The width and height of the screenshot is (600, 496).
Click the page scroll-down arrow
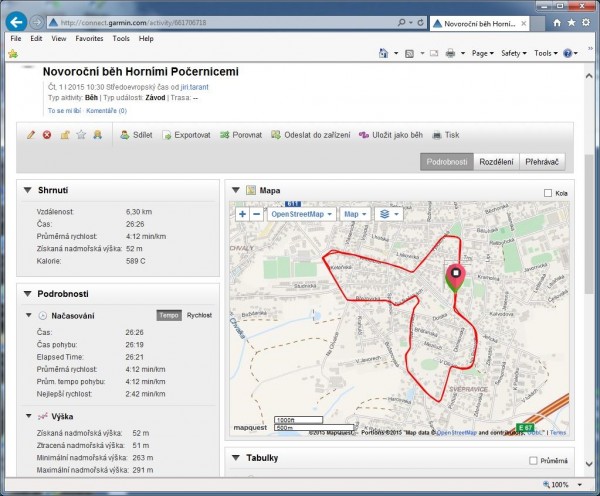[589, 464]
